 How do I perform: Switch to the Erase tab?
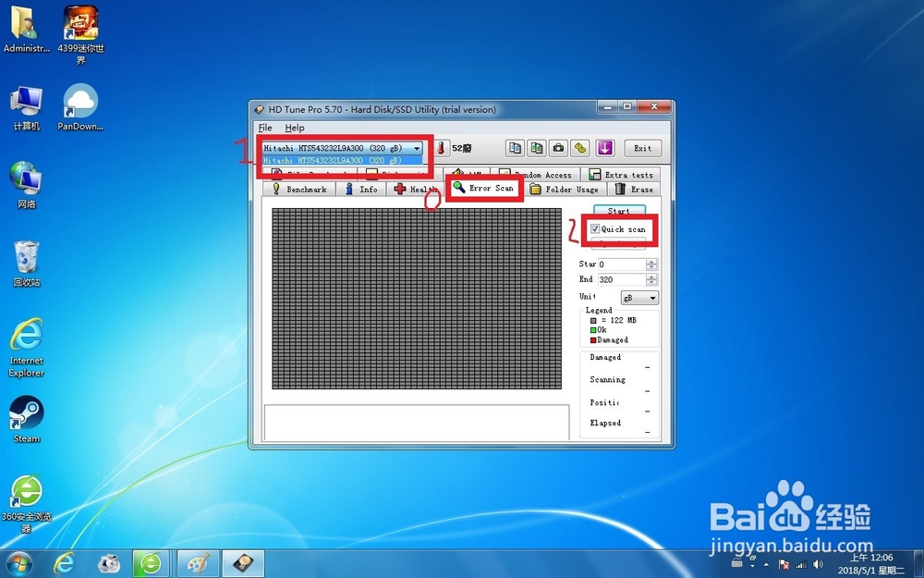[x=634, y=190]
